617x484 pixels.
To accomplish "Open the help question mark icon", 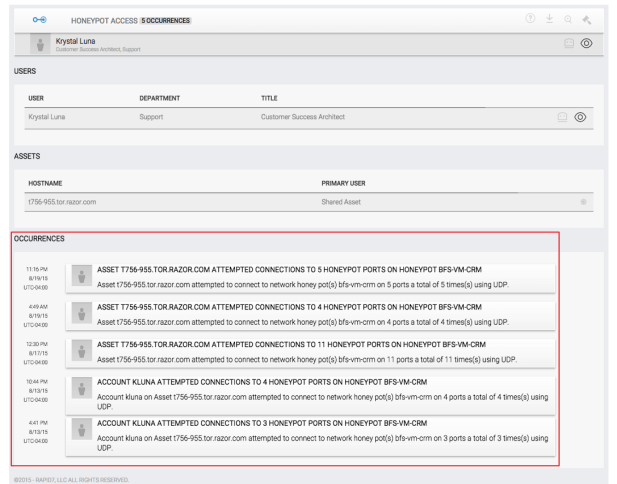I will (531, 19).
